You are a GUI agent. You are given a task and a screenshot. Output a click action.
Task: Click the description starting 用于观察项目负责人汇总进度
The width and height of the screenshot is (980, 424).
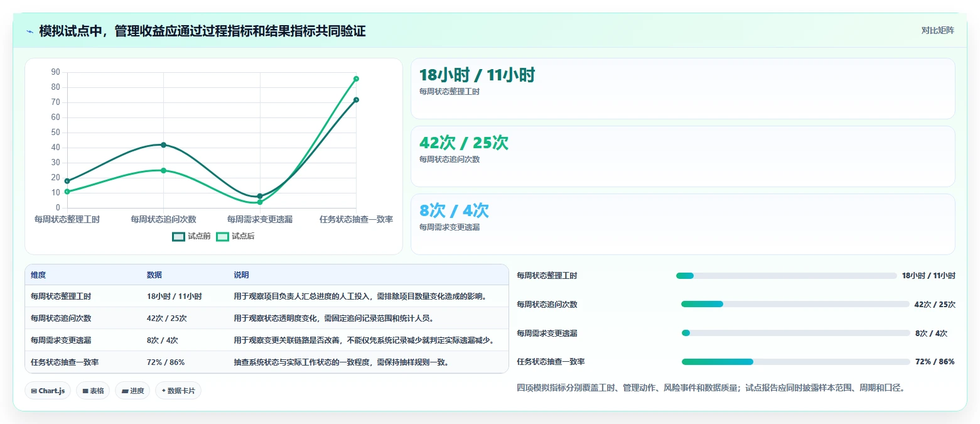tap(360, 296)
